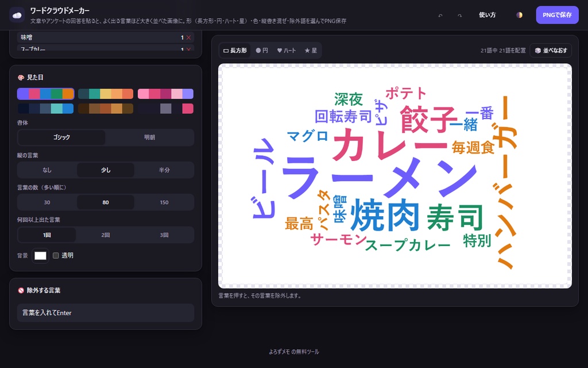Select ゴシック font style
Image resolution: width=588 pixels, height=368 pixels.
click(61, 137)
